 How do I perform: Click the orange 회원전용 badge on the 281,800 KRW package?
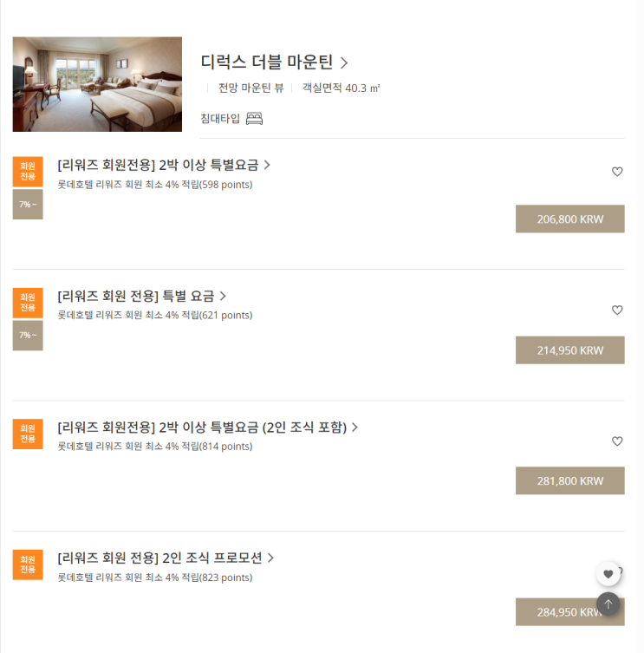tap(28, 434)
